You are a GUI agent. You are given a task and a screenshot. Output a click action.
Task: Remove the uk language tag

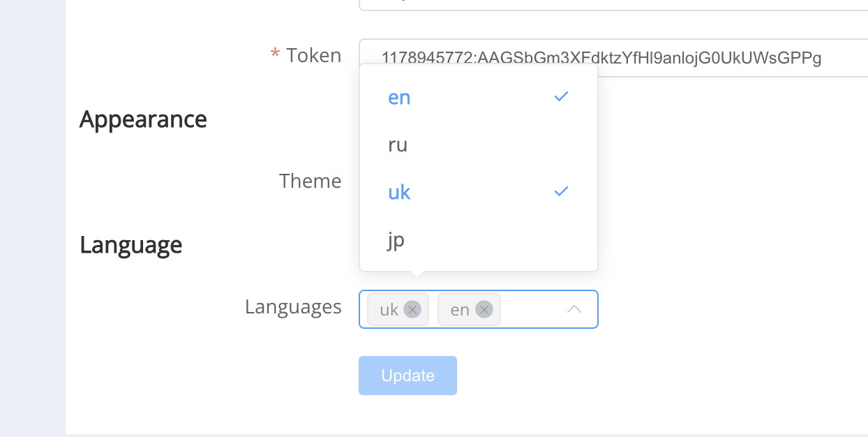point(412,309)
